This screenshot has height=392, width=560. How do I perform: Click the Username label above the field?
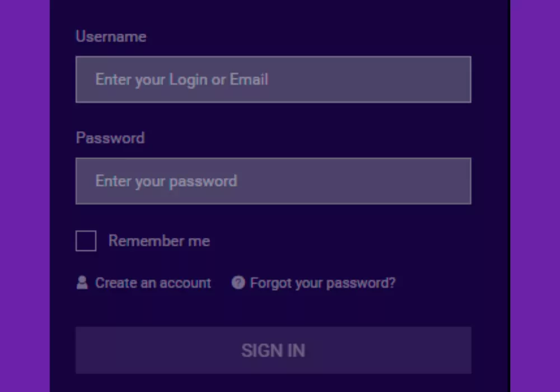click(x=110, y=36)
